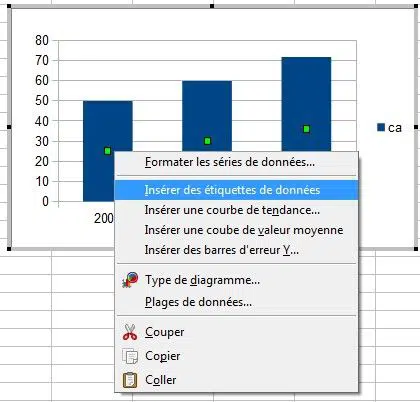The width and height of the screenshot is (420, 402).
Task: Click the left-middle chart selection handle
Action: pos(9,127)
